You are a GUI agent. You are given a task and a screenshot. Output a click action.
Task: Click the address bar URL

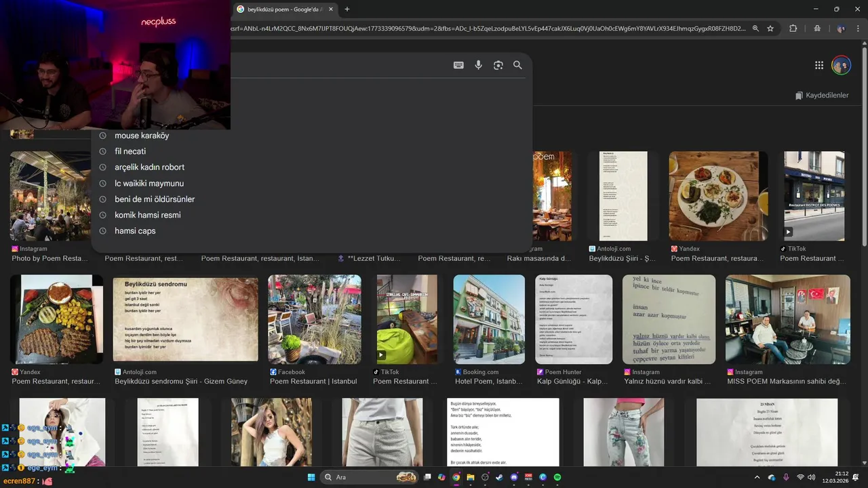point(488,28)
